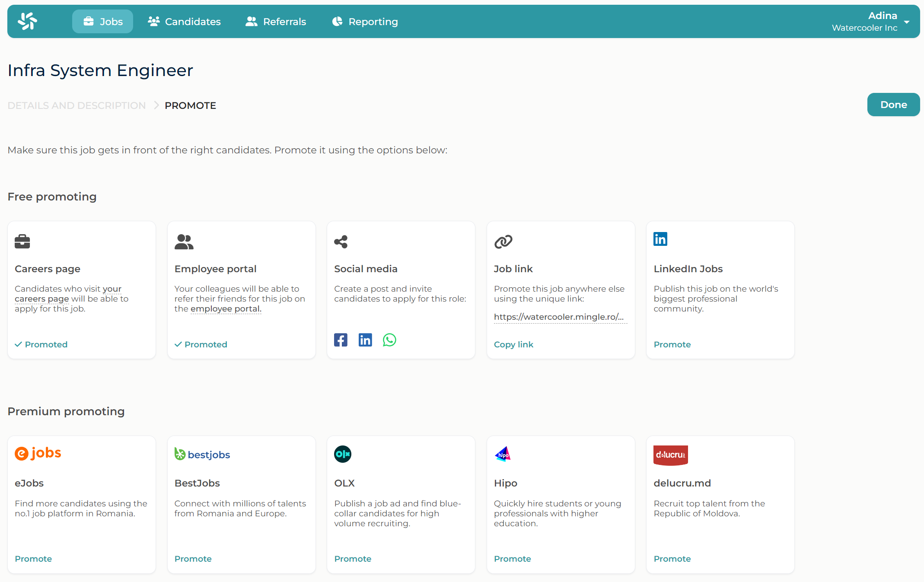Click the LinkedIn Jobs logo icon
This screenshot has width=924, height=582.
(660, 239)
